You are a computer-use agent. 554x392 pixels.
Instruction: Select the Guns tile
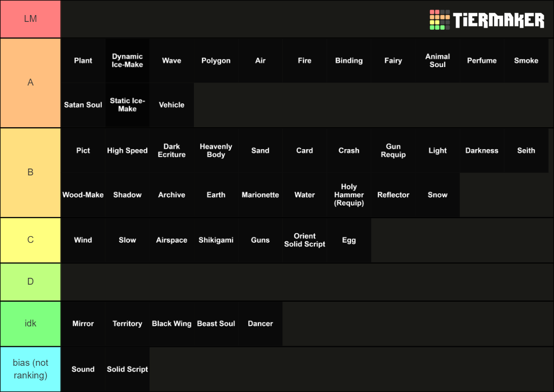(260, 240)
